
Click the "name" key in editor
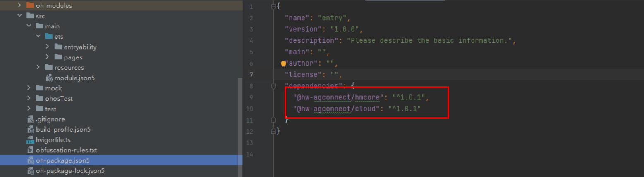pos(297,18)
